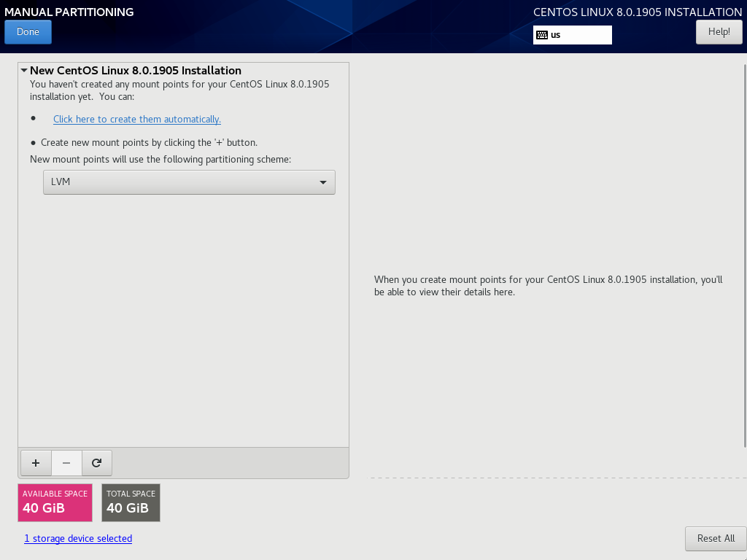Click the TOTAL SPACE 40 GiB box

131,502
